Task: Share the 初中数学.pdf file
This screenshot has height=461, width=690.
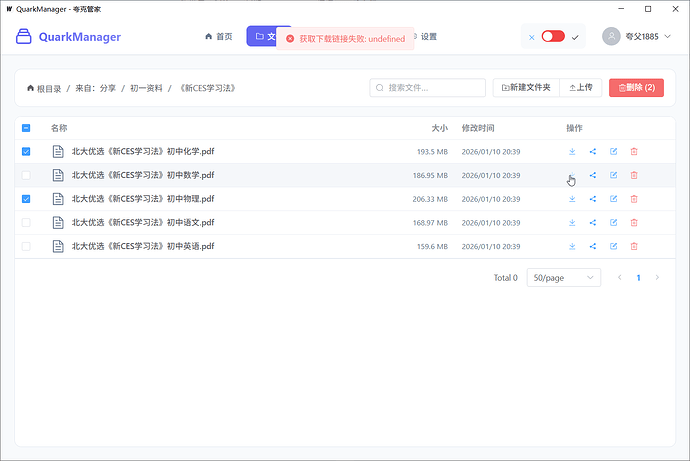Action: (593, 175)
